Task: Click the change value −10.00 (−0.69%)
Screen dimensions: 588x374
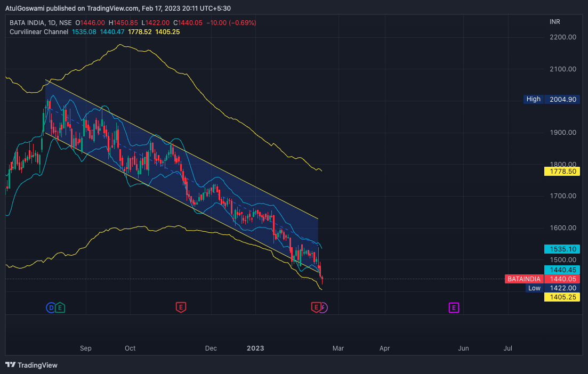Action: [231, 23]
